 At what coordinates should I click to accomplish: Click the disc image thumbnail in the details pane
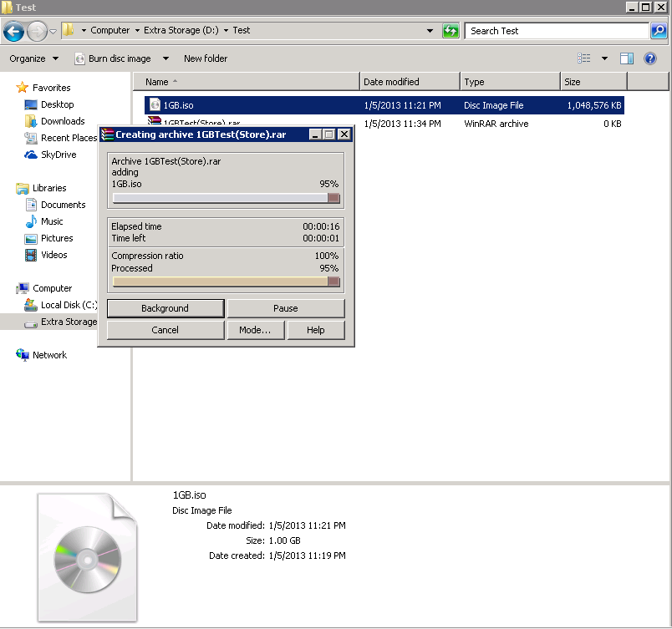coord(88,557)
